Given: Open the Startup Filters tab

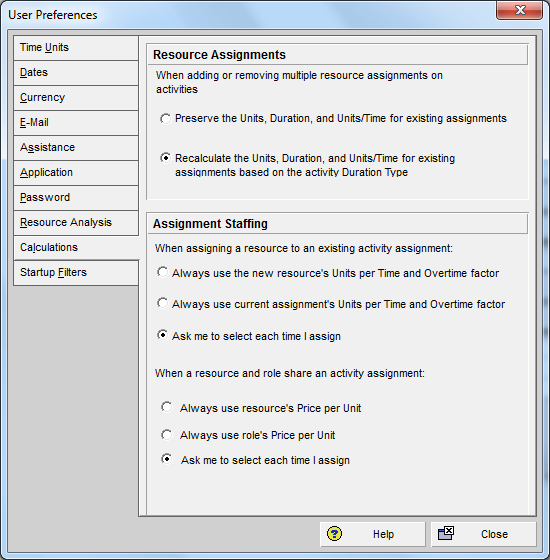Looking at the screenshot, I should point(76,272).
